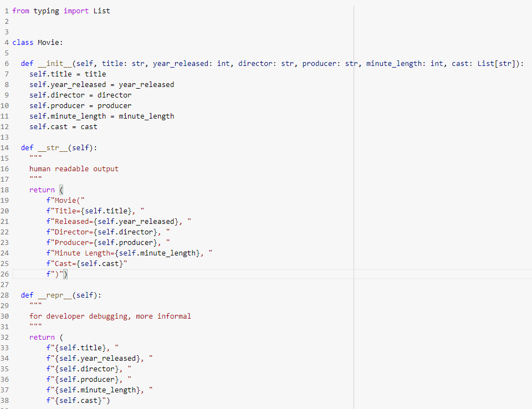The width and height of the screenshot is (532, 409).
Task: Click the f-string Movie( on line 19
Action: 65,200
